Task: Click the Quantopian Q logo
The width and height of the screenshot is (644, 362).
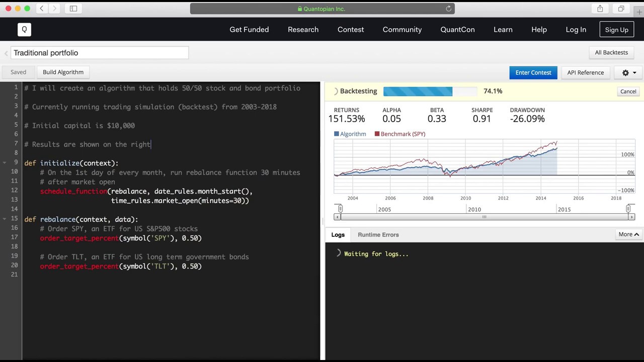Action: pyautogui.click(x=24, y=30)
